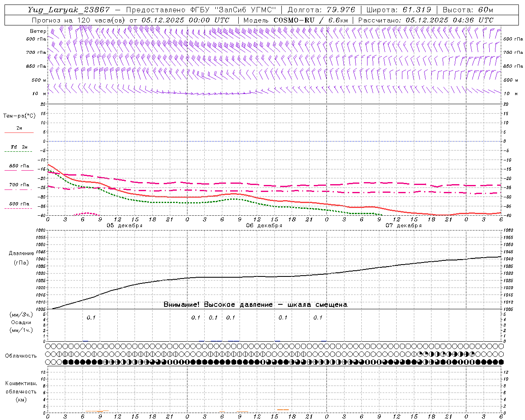
Task: Click the Тем-ра(°C) axis label
Action: tap(19, 116)
